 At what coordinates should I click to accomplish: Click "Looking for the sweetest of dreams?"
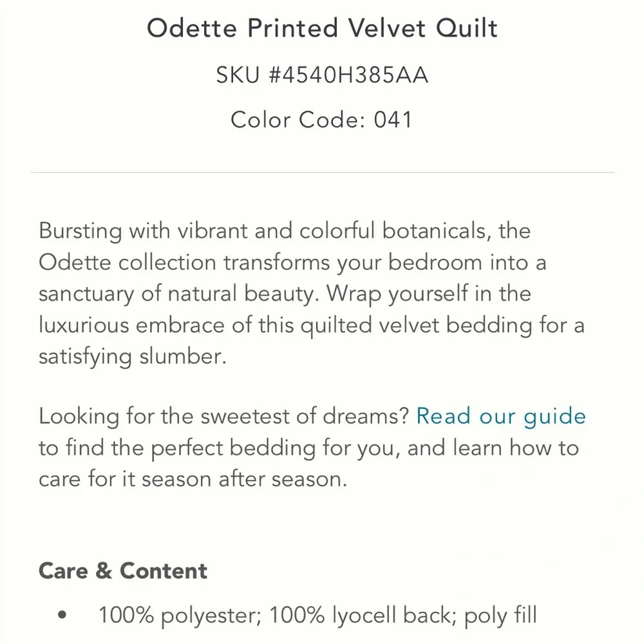pyautogui.click(x=224, y=417)
